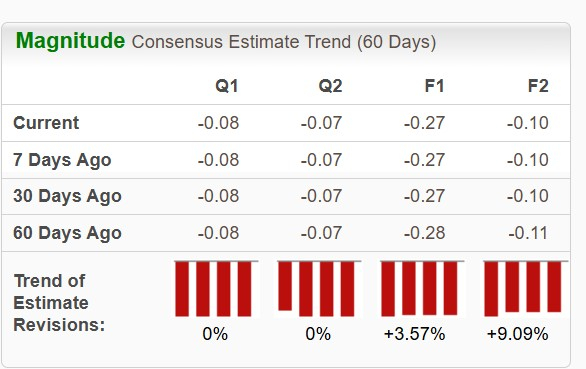Click the +9.09% revision value
Viewport: 586px width, 369px height.
[518, 334]
